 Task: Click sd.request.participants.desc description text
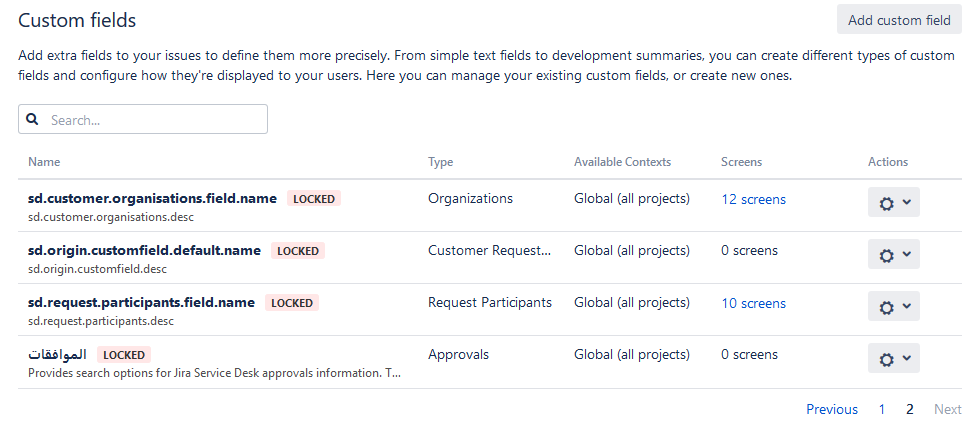click(x=101, y=321)
